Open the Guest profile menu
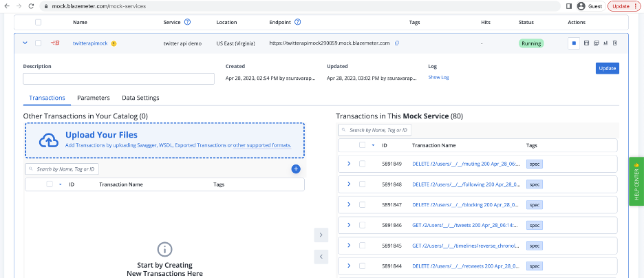The width and height of the screenshot is (644, 278). click(590, 6)
